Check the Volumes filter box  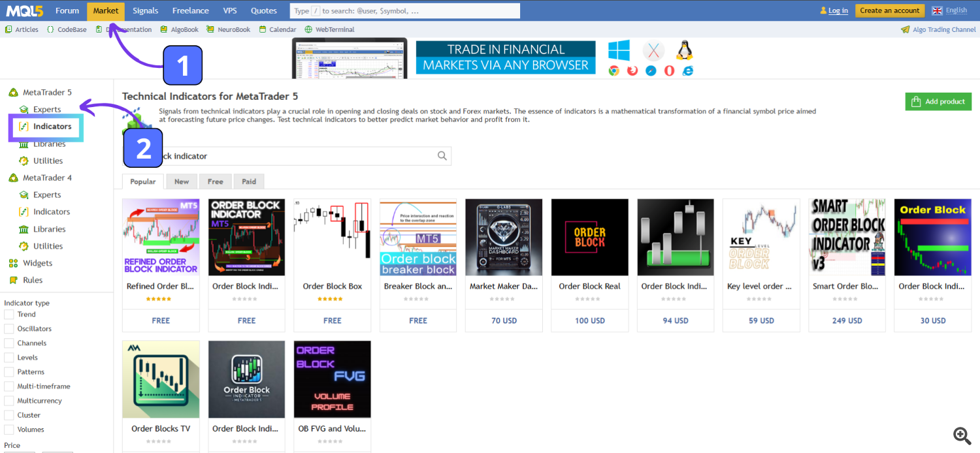tap(9, 430)
